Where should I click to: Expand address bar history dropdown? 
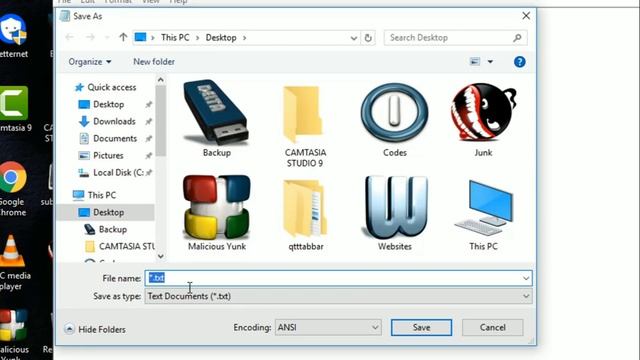click(353, 38)
